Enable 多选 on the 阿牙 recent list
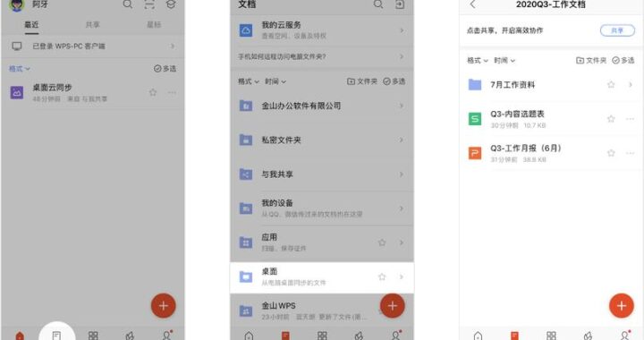Screen dimensions: 644x340 coord(165,69)
